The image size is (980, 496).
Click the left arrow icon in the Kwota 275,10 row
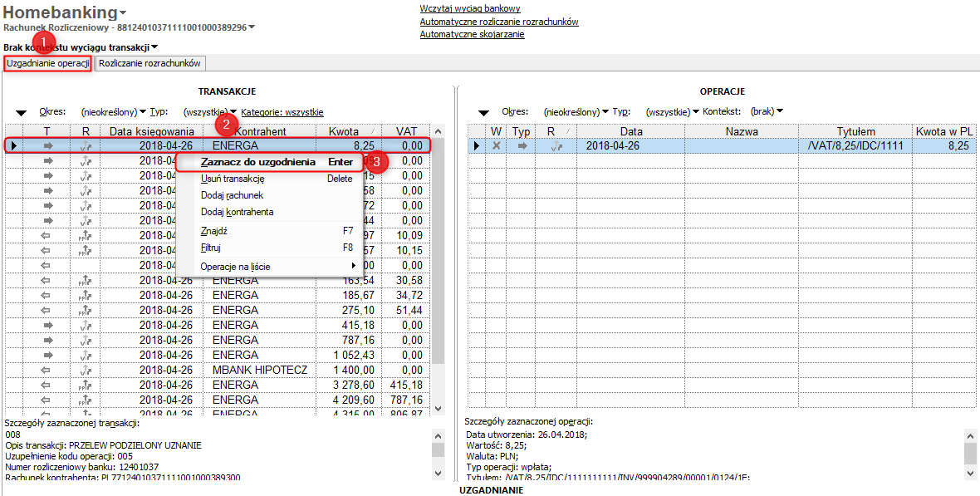coord(47,310)
